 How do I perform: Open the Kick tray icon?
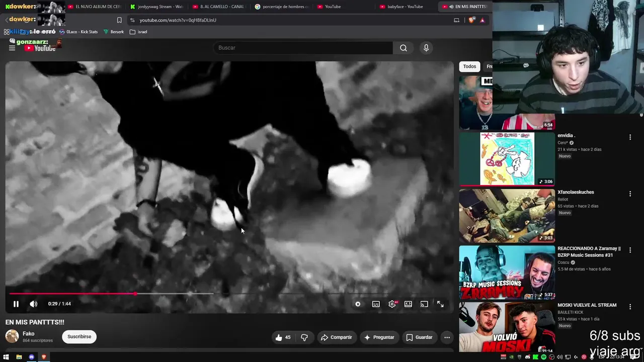pyautogui.click(x=536, y=357)
